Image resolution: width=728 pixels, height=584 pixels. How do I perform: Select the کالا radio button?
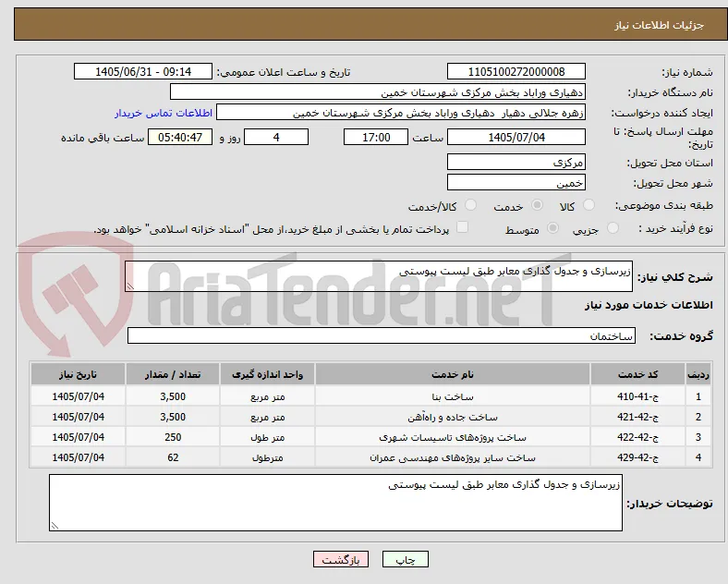(x=588, y=205)
